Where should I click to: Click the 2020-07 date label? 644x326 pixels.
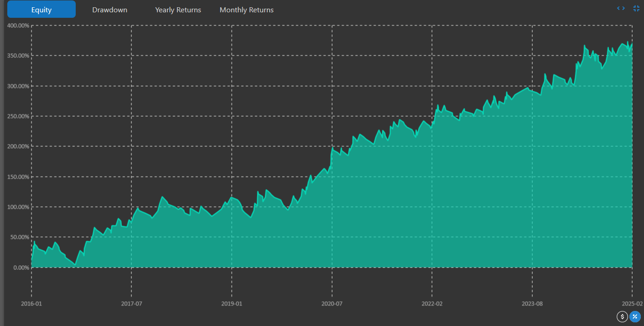[332, 303]
